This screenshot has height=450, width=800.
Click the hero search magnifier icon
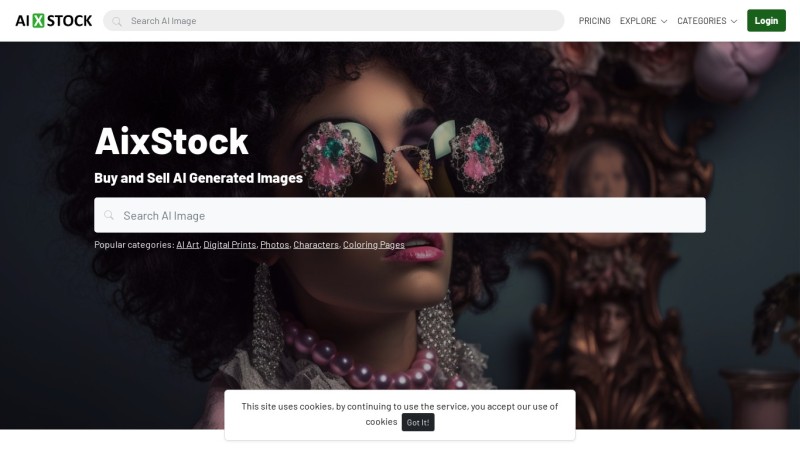[x=109, y=215]
